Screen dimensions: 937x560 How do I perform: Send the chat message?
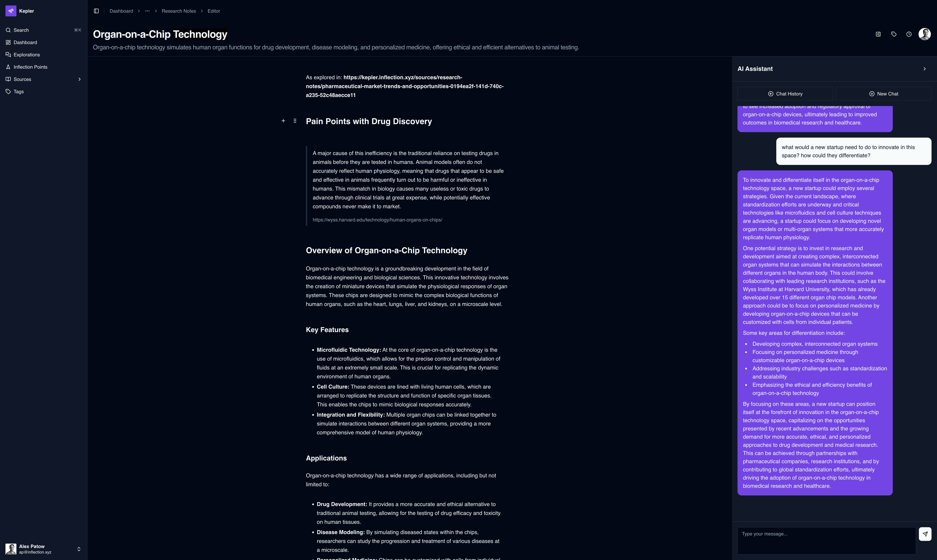925,534
